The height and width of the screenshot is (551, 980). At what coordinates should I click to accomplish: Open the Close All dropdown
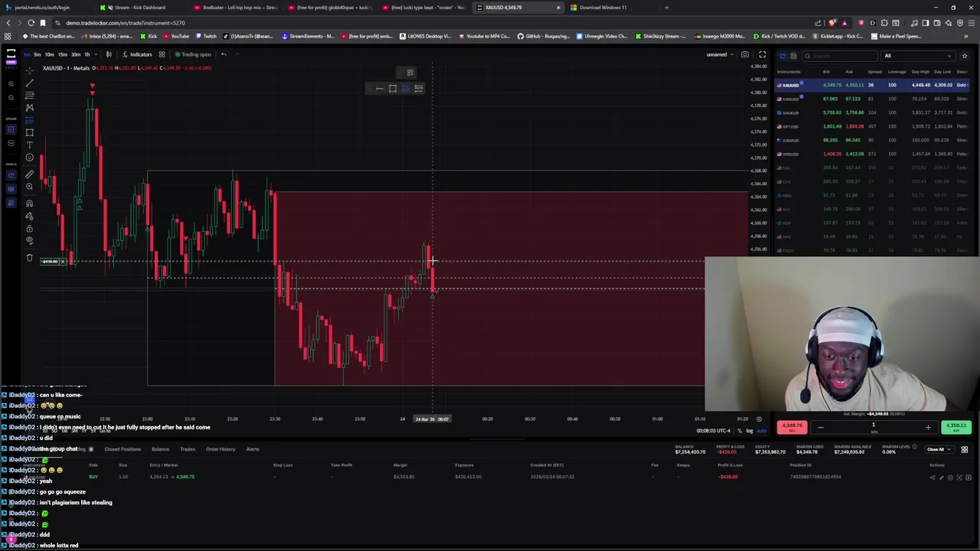pos(939,449)
